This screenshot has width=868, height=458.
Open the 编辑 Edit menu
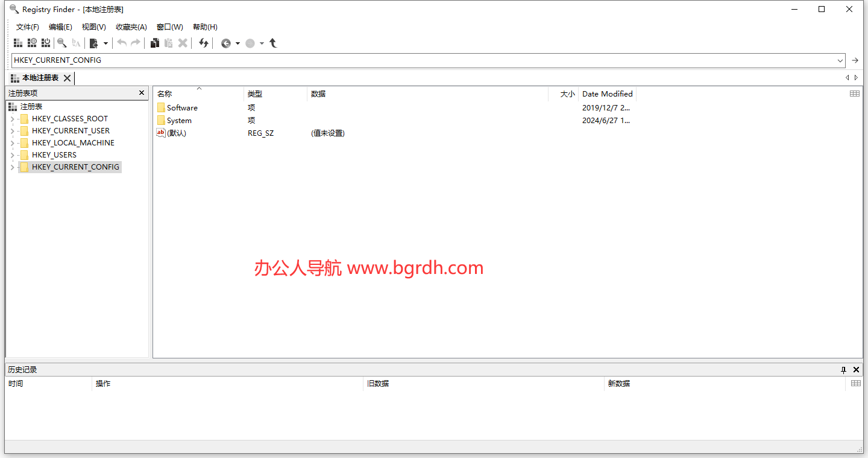click(60, 27)
